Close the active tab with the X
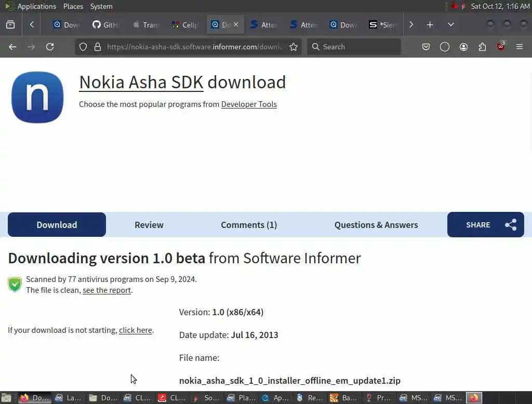Screen dimensions: 532x404 pyautogui.click(x=236, y=24)
